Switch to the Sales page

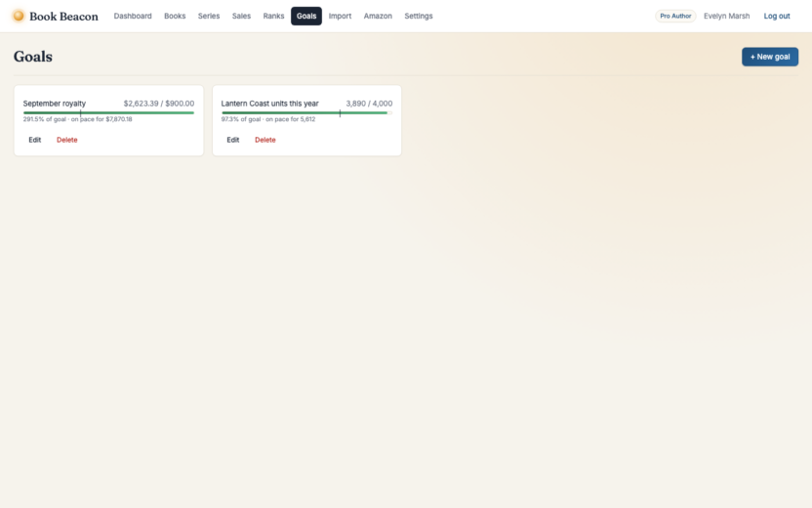tap(241, 16)
